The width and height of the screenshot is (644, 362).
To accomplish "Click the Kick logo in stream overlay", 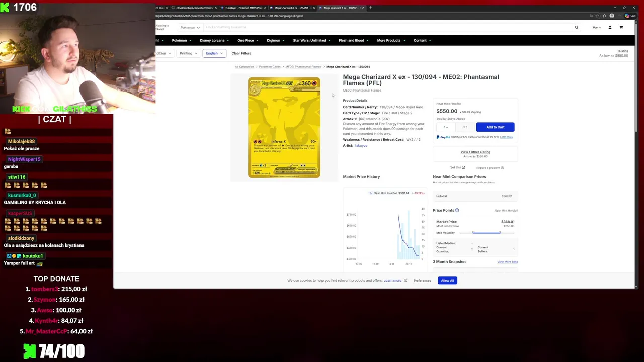I will 6,7.
